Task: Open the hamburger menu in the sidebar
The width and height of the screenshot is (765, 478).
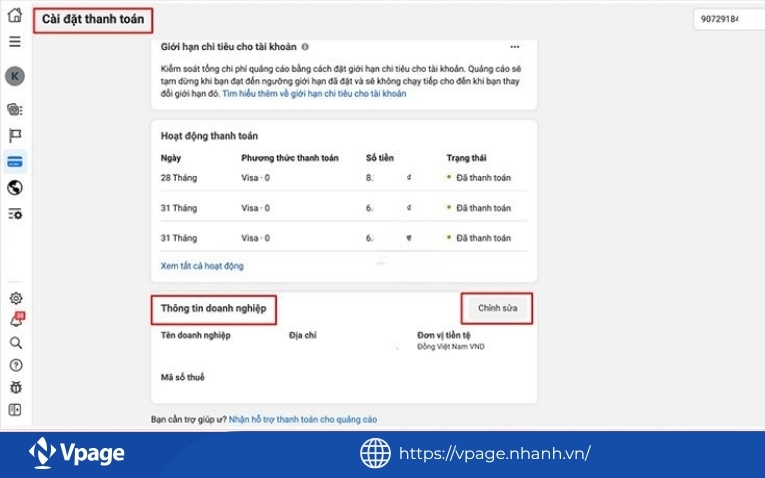Action: point(14,42)
